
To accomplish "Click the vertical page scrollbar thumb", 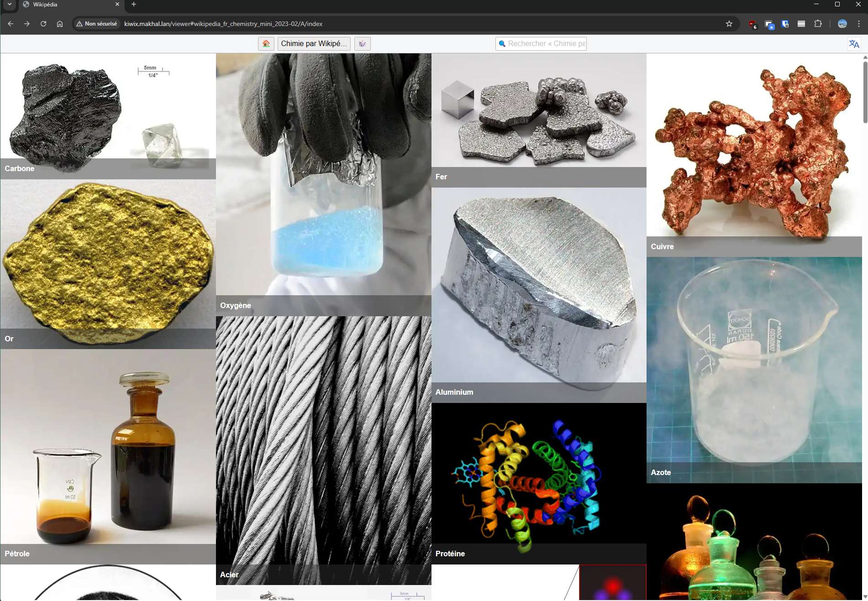I will pos(865,91).
